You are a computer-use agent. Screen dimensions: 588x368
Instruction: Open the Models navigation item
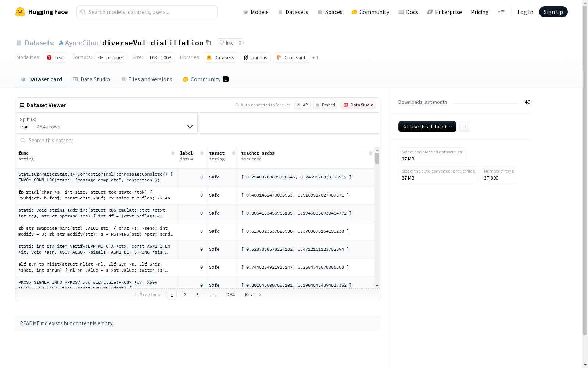pyautogui.click(x=256, y=12)
